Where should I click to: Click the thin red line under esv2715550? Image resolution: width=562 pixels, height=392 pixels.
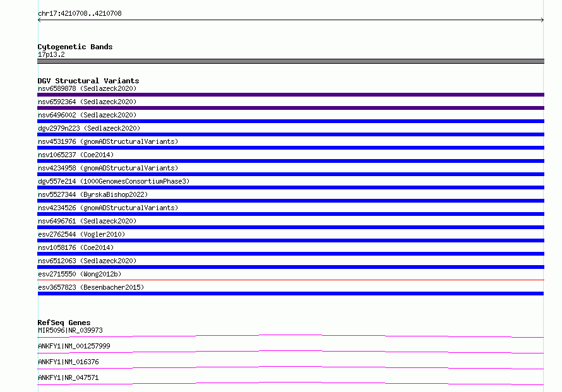(x=290, y=280)
